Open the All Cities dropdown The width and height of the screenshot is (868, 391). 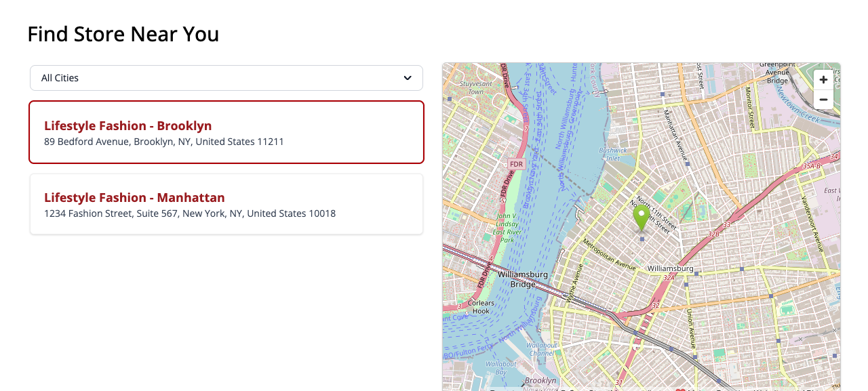(x=226, y=78)
